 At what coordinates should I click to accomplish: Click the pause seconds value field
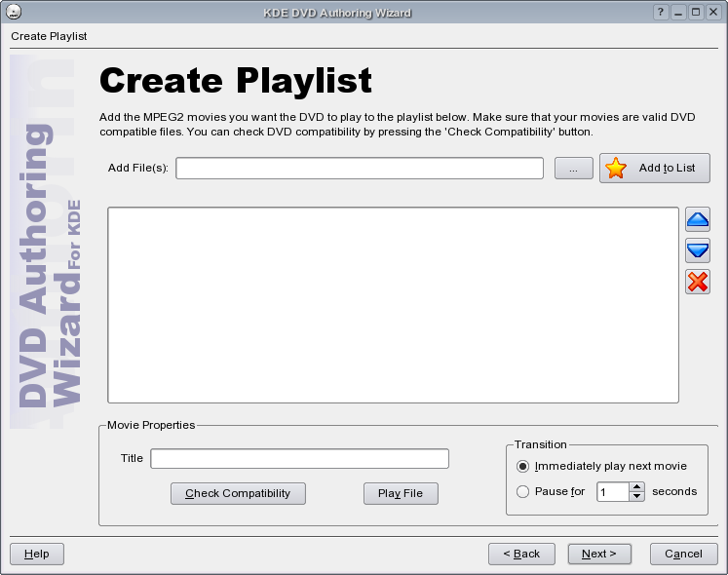(613, 492)
